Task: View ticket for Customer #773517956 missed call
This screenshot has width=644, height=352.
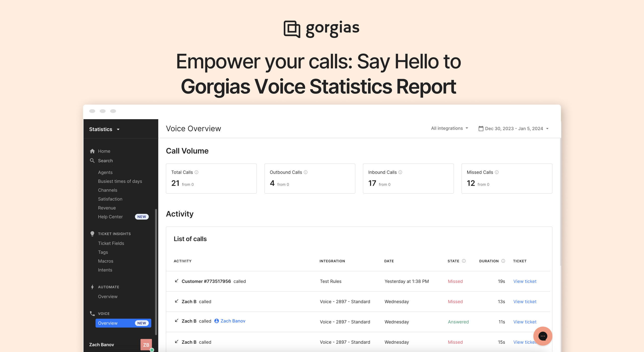Action: pos(525,281)
